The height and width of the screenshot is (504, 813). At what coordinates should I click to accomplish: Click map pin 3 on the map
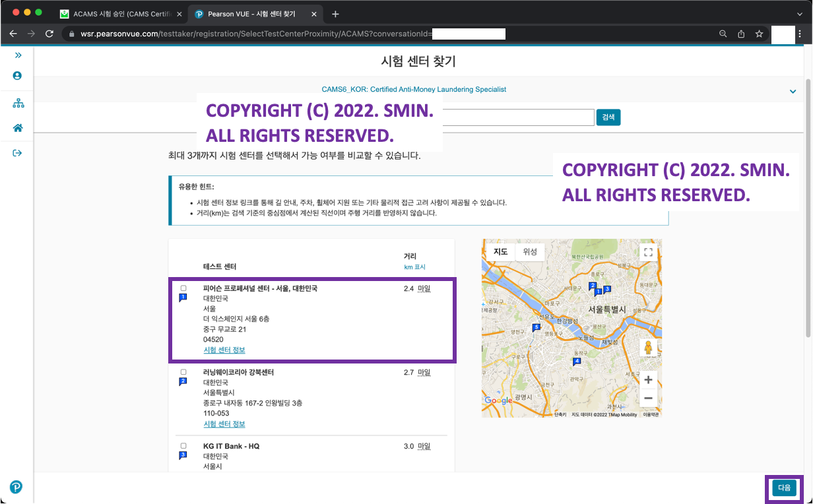[607, 289]
